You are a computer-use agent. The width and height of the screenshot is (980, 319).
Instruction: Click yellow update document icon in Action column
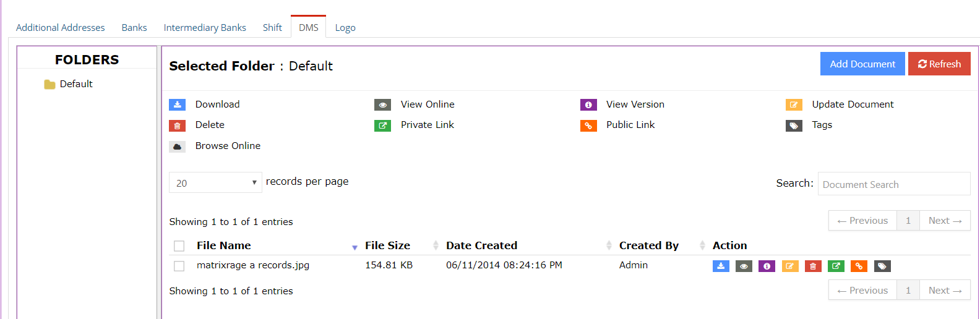[790, 266]
